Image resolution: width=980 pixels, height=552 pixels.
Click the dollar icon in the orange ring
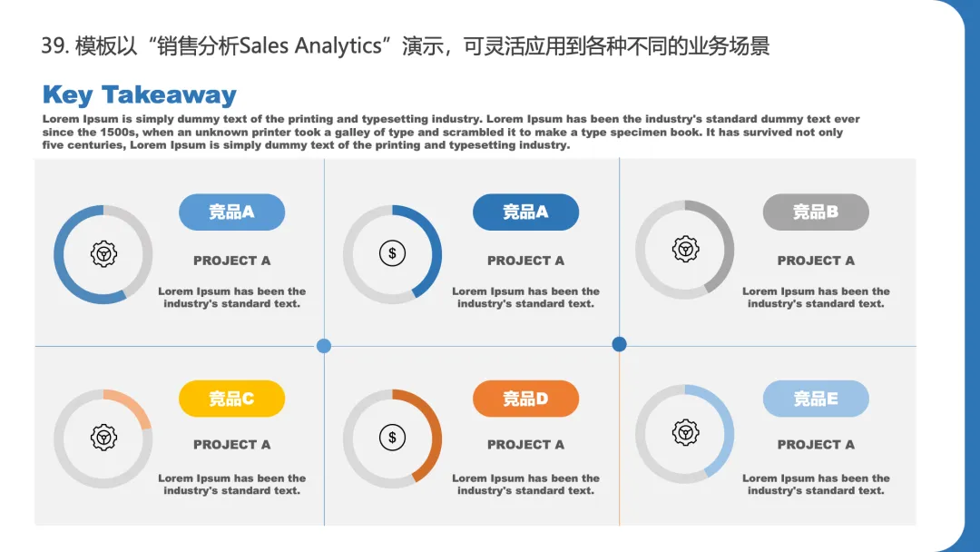click(x=393, y=437)
